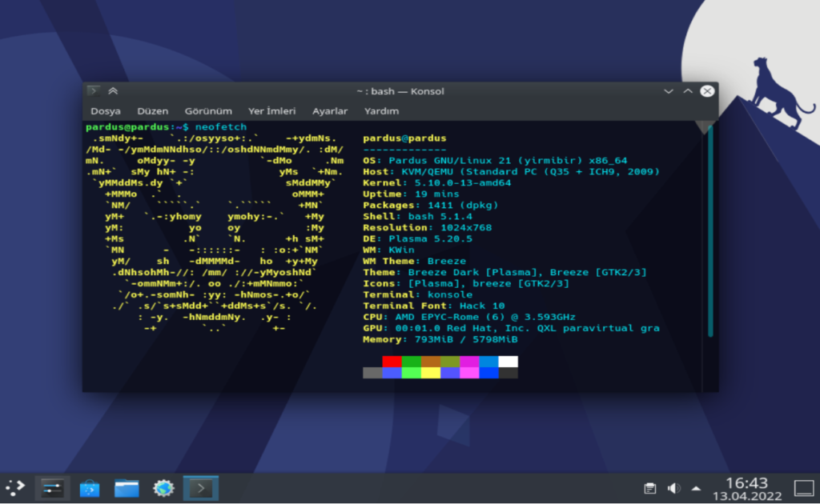Maximize Konsole with the up chevron
820x504 pixels.
pos(687,91)
